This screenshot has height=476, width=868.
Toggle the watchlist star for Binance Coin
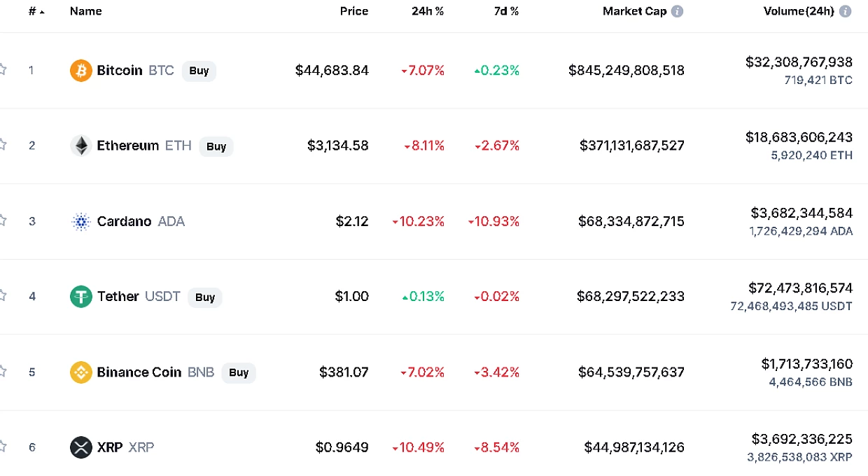[2, 371]
